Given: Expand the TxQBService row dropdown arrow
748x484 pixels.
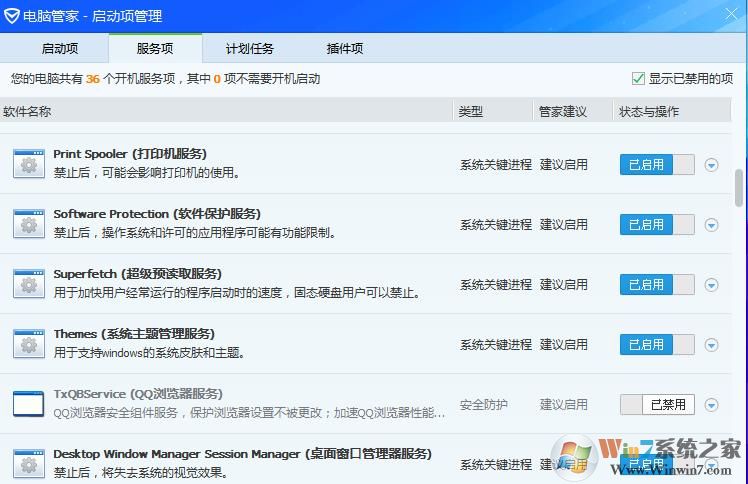Looking at the screenshot, I should click(x=712, y=405).
